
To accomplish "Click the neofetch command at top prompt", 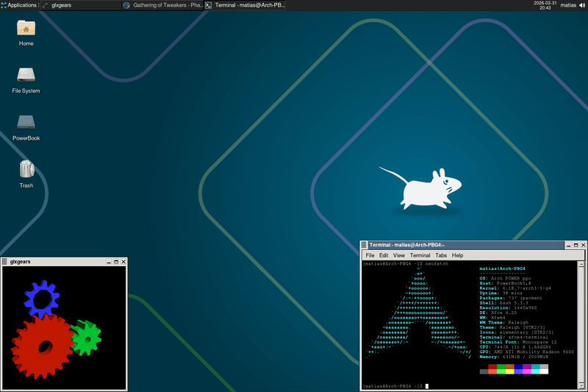I will pos(437,264).
